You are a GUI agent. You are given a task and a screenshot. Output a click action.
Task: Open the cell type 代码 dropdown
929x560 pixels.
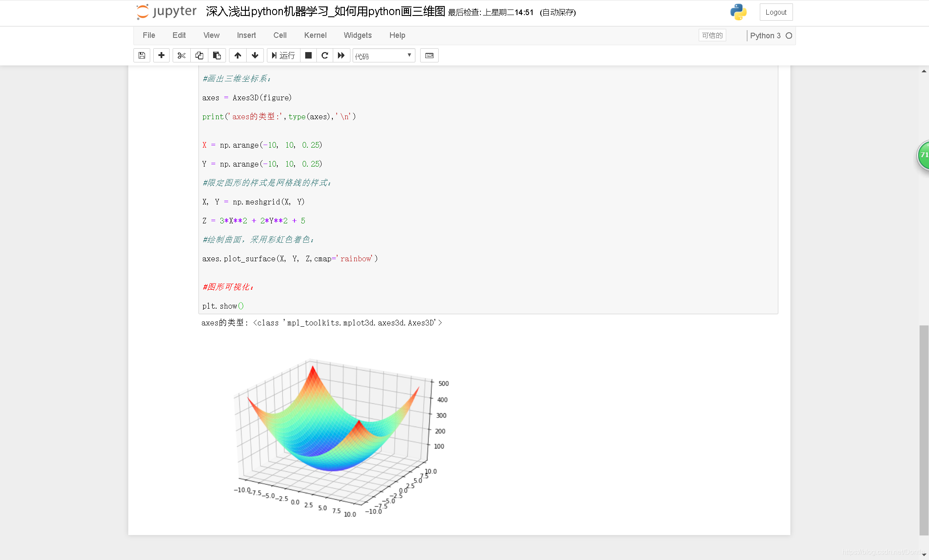point(384,56)
